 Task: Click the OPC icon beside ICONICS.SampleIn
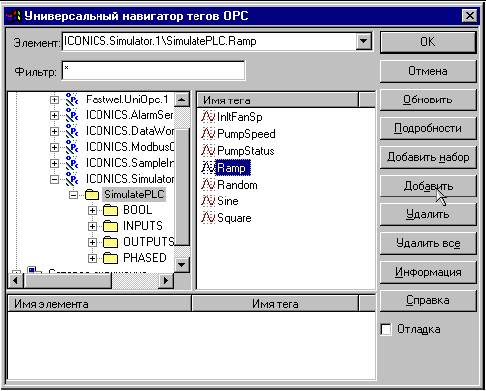click(72, 163)
